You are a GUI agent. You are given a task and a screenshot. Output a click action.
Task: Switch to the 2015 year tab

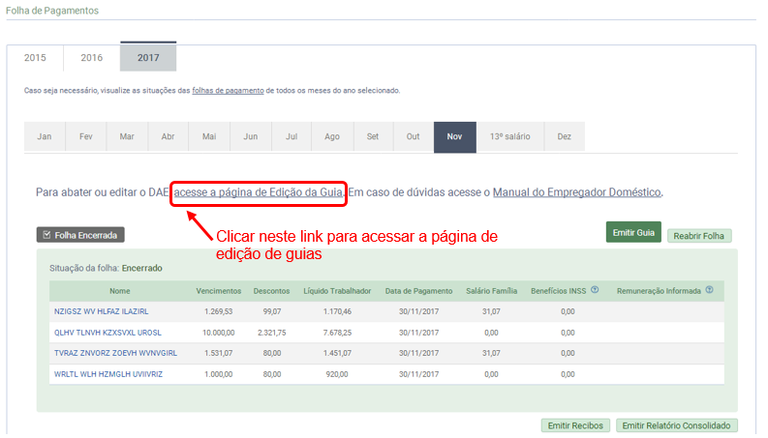pos(35,58)
